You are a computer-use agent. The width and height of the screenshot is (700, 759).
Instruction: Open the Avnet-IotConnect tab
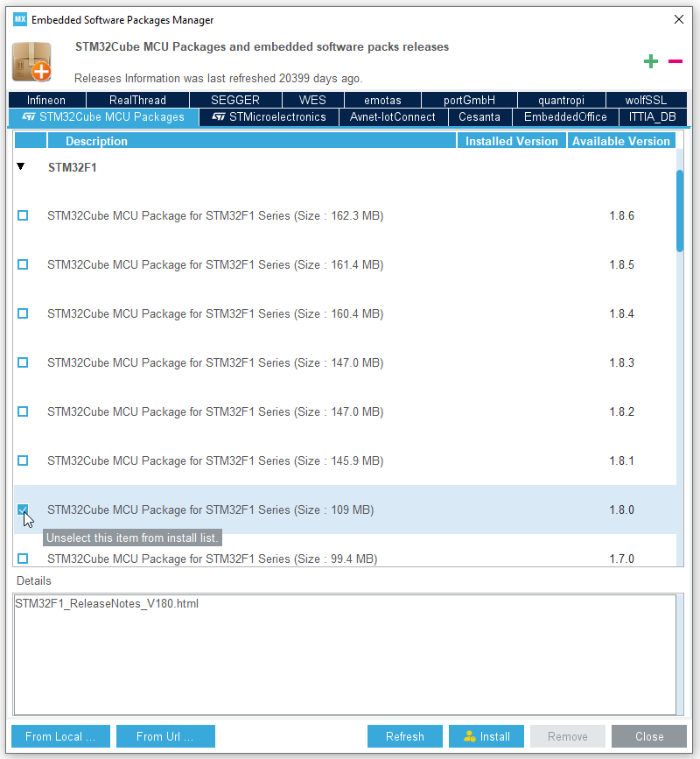coord(393,117)
